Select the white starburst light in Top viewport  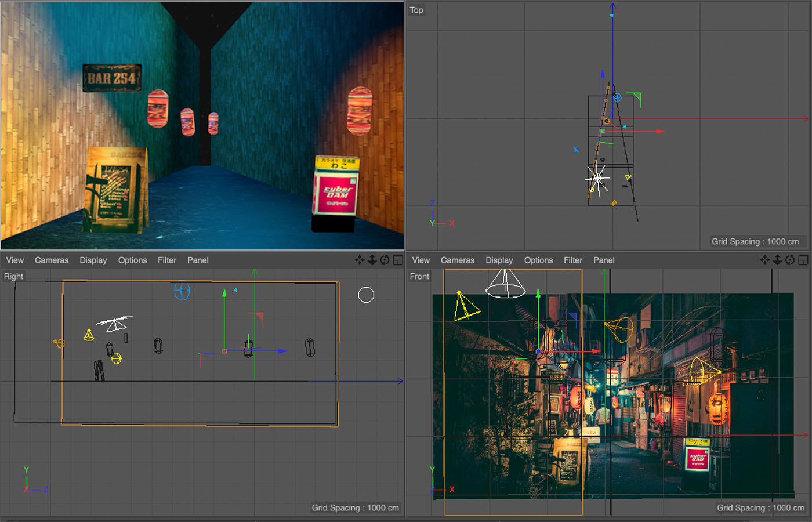[x=597, y=179]
